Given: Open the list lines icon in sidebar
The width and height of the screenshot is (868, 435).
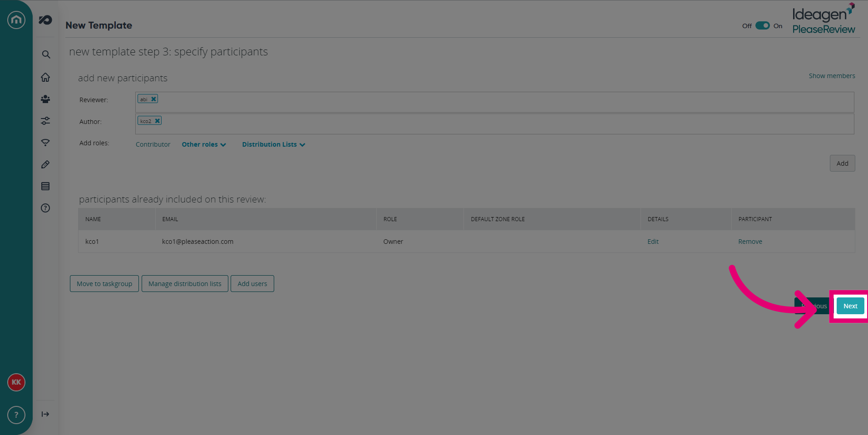Looking at the screenshot, I should point(45,186).
